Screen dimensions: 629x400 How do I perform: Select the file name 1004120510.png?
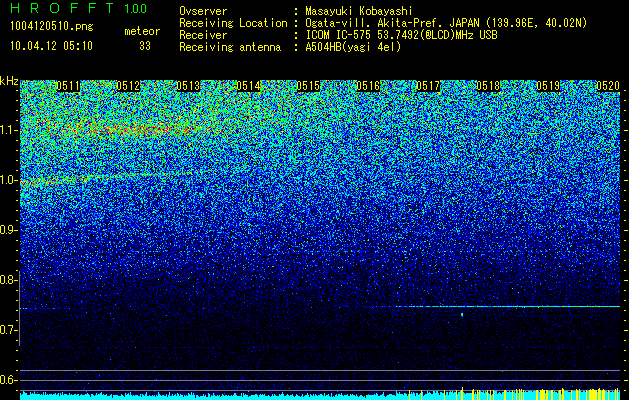tap(52, 27)
